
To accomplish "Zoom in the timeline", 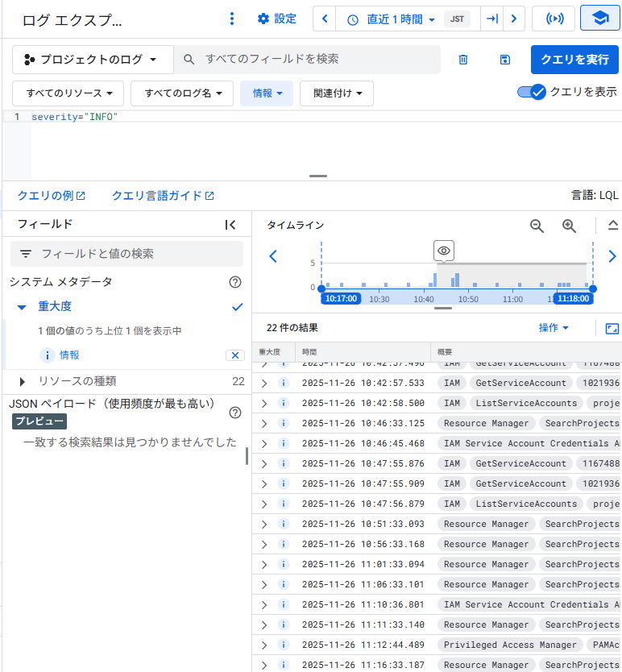I will (x=569, y=226).
